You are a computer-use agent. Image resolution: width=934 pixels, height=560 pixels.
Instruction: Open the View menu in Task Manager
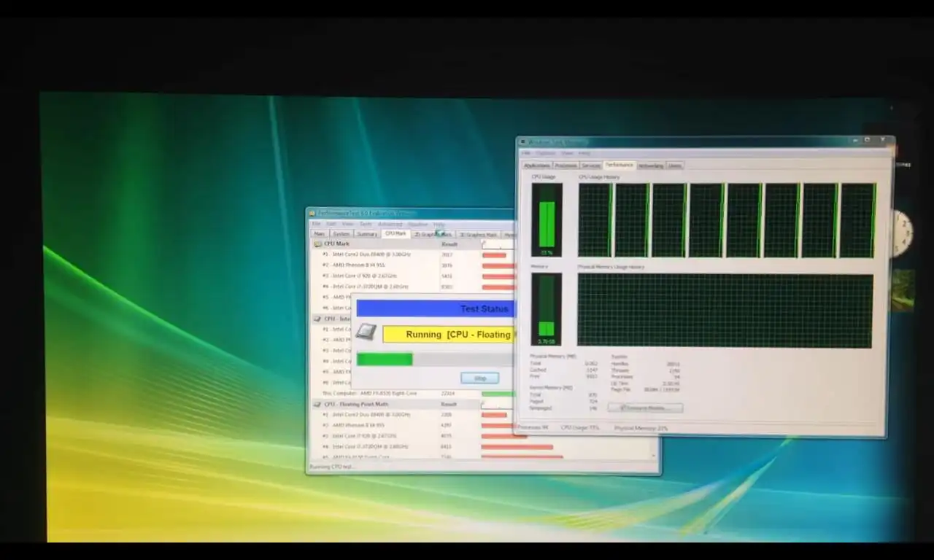567,153
